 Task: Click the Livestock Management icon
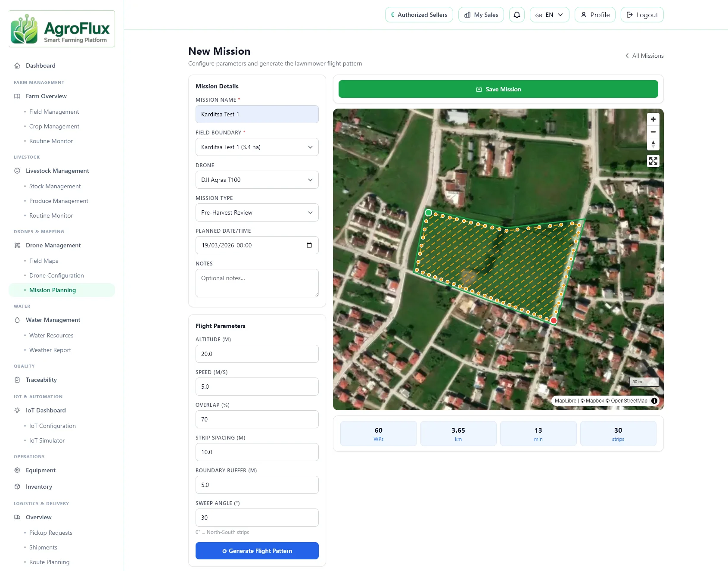(17, 171)
